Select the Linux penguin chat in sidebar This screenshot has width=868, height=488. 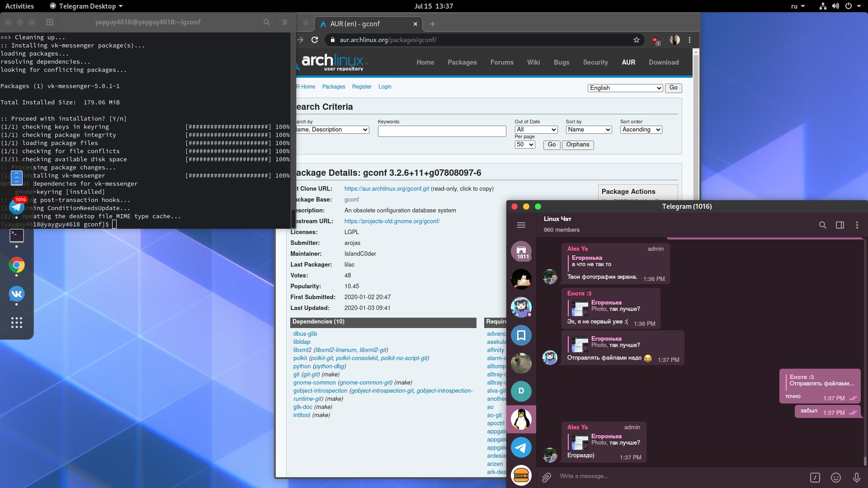coord(521,419)
